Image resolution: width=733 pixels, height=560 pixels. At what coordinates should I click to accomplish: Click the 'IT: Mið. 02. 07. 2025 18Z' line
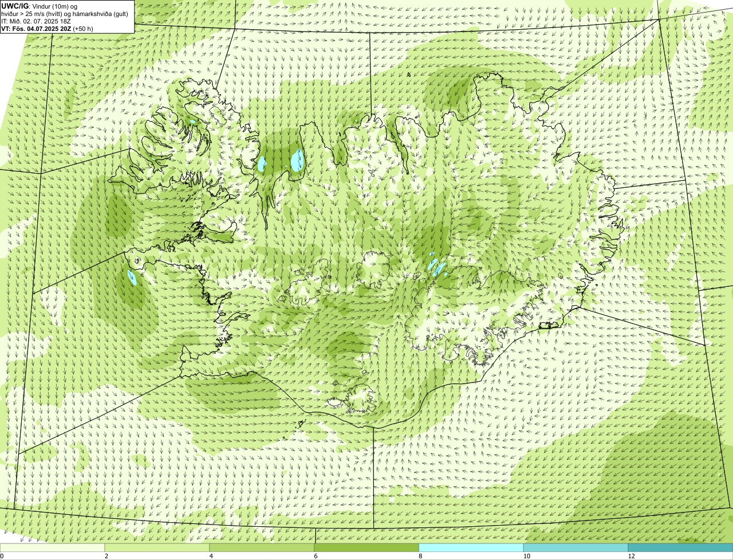[x=36, y=21]
